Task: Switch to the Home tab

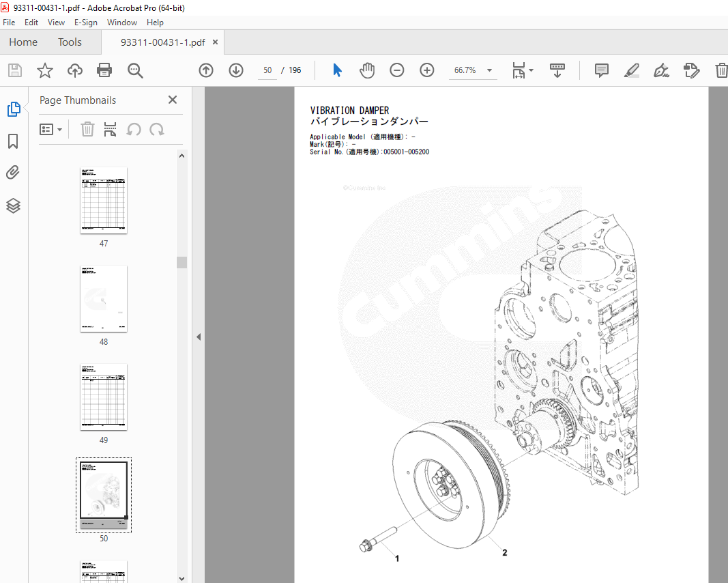Action: [x=23, y=42]
